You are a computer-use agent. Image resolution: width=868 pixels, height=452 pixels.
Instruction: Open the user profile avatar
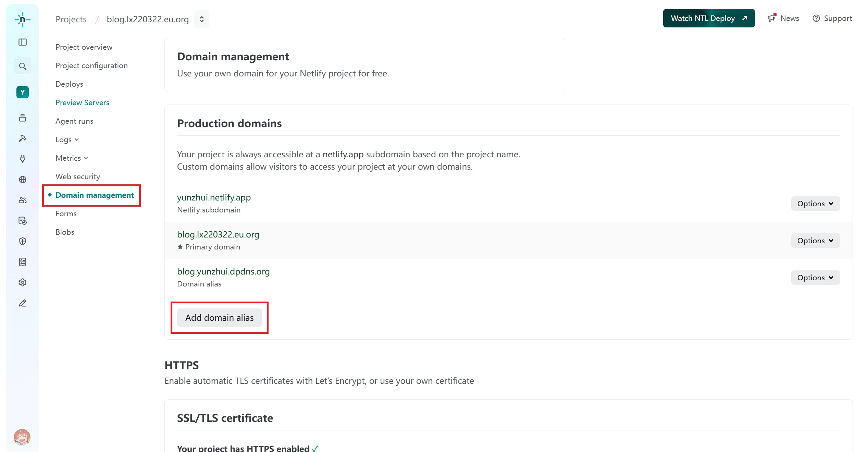pos(22,437)
